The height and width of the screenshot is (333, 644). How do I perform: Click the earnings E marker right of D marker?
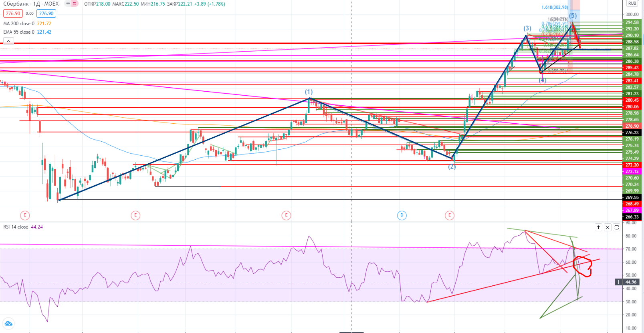tap(449, 215)
